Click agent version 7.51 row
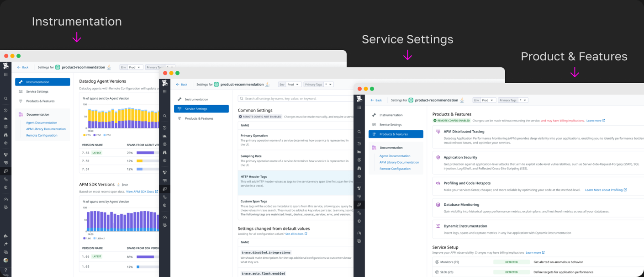This screenshot has height=277, width=644. point(120,169)
